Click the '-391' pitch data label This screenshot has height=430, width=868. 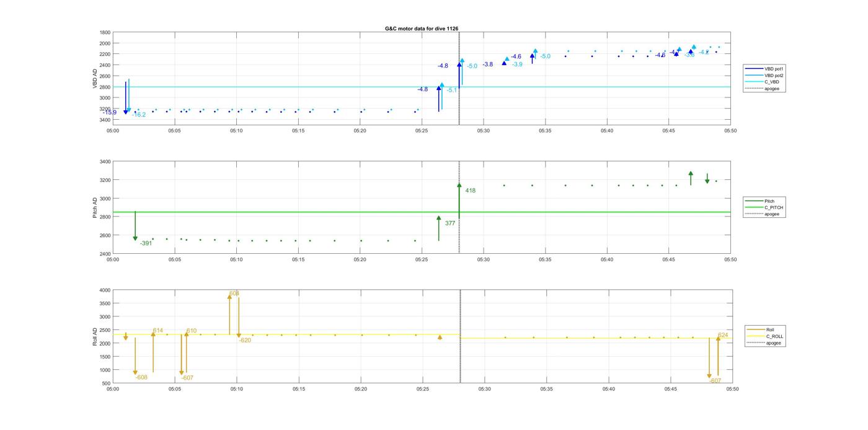pyautogui.click(x=146, y=243)
